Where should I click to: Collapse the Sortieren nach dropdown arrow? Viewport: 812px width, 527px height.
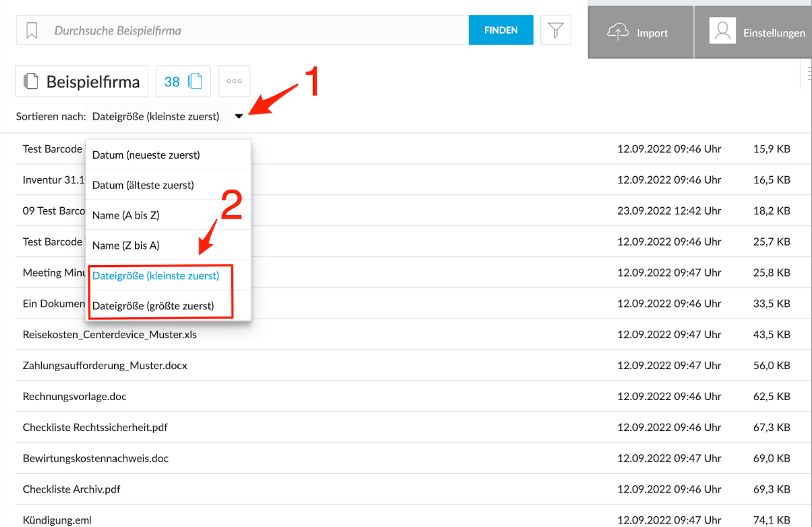(239, 116)
